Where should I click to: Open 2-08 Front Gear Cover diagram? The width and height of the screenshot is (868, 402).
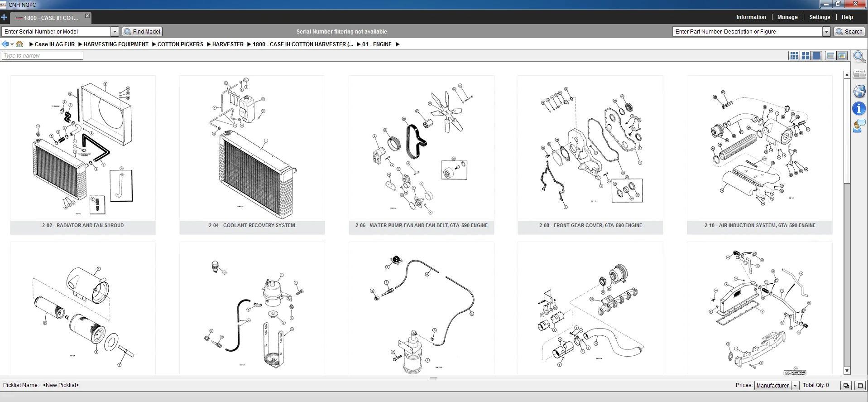[x=590, y=155]
